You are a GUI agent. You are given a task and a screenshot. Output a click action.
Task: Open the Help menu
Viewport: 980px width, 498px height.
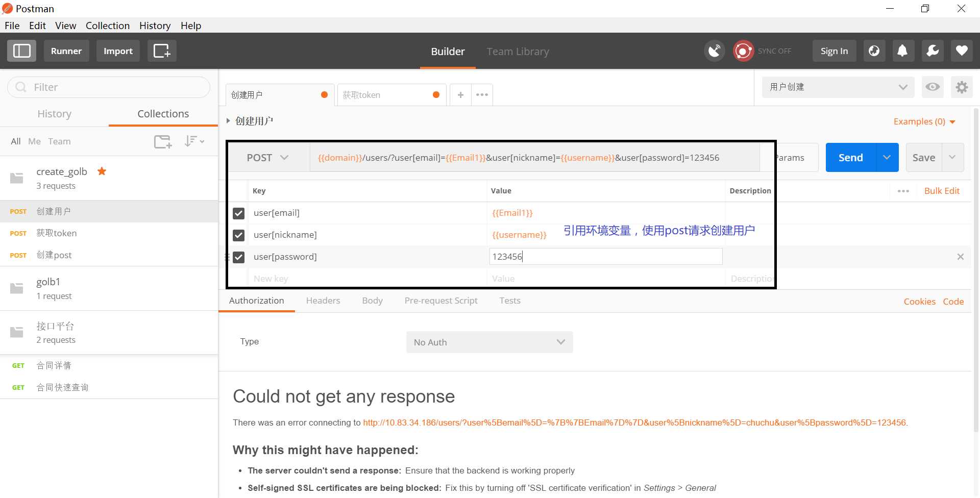191,26
